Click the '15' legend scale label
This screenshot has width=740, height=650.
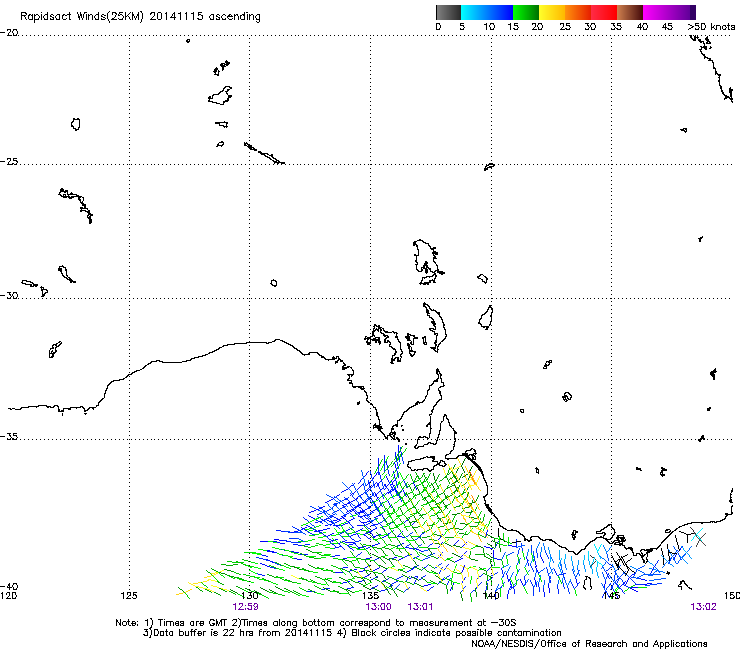click(x=513, y=27)
